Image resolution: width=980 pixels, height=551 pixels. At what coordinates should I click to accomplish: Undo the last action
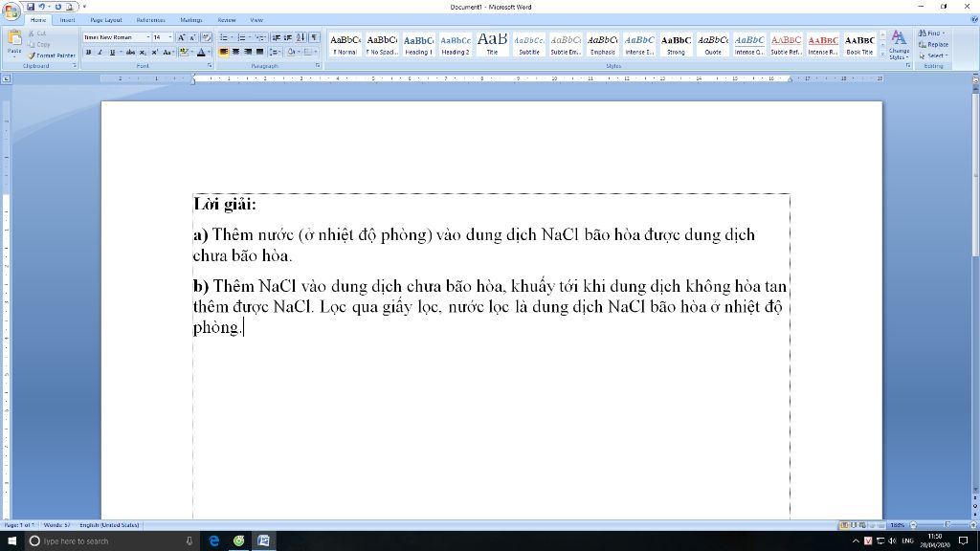(42, 7)
